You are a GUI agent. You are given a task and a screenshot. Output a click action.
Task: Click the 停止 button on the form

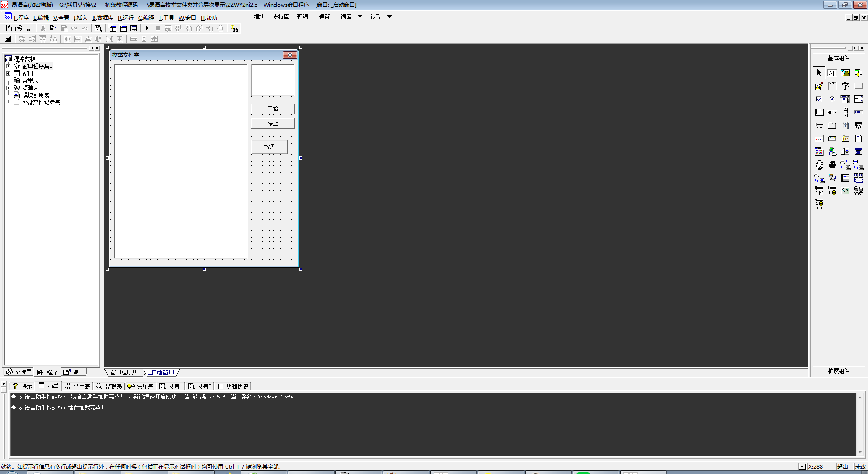point(273,123)
